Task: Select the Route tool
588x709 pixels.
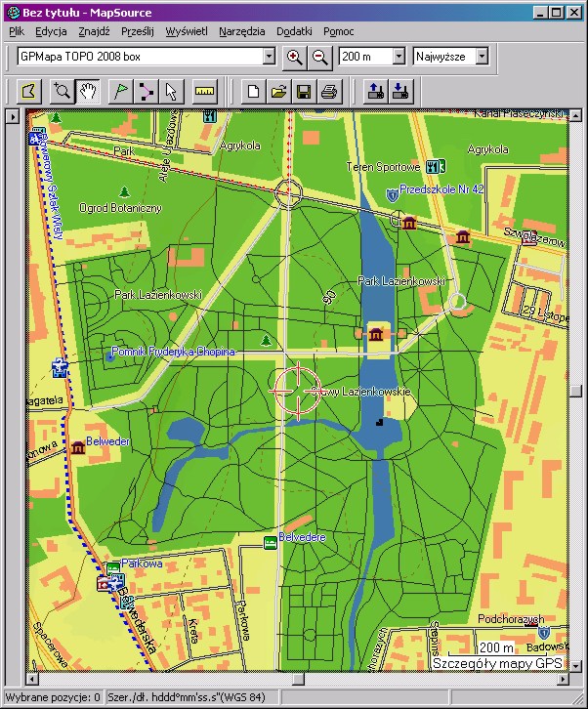Action: pos(147,92)
